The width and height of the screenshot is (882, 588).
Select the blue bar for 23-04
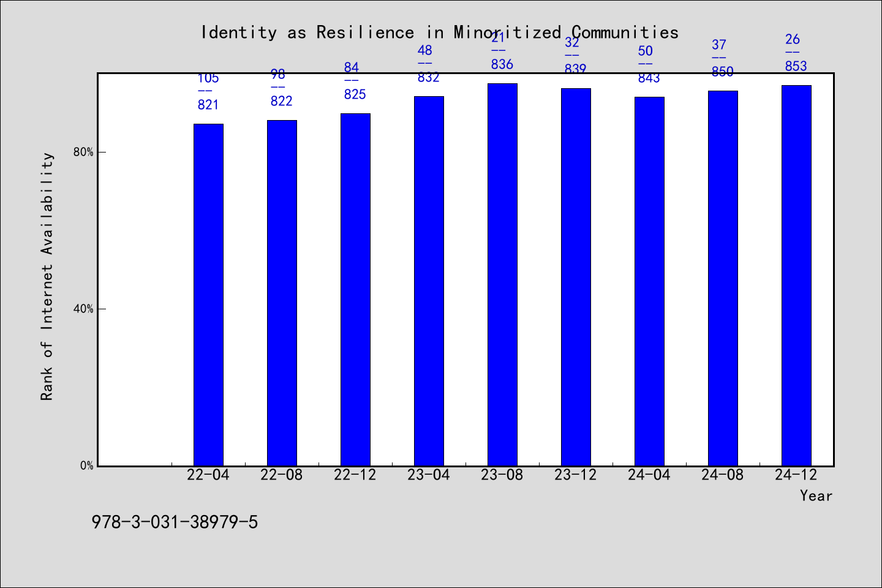coord(429,281)
